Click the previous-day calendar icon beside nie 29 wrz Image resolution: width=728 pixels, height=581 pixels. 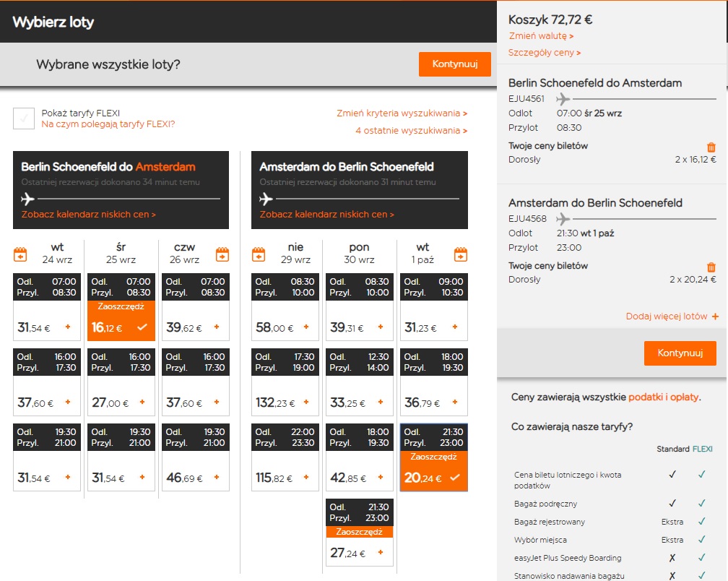(259, 254)
